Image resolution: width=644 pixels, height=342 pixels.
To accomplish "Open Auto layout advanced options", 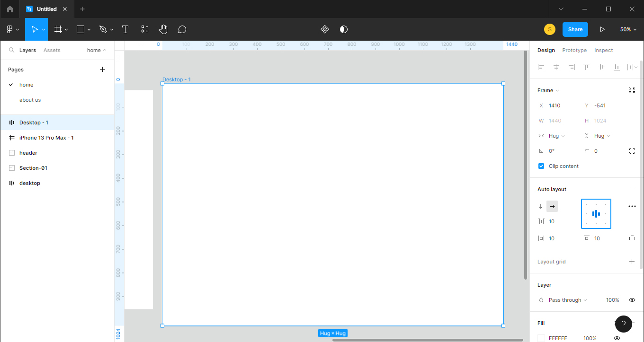I will 632,206.
